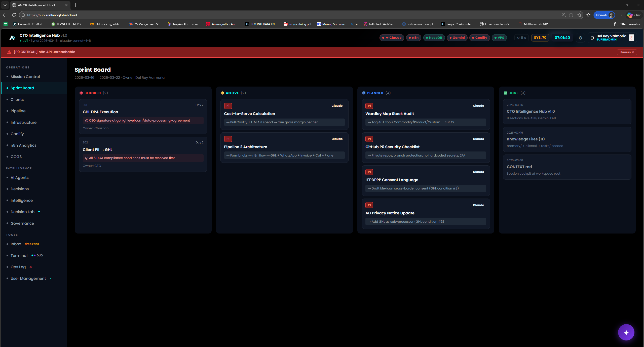
Task: Click the cyan diamond marker beside Decision Lab
Action: [x=39, y=212]
